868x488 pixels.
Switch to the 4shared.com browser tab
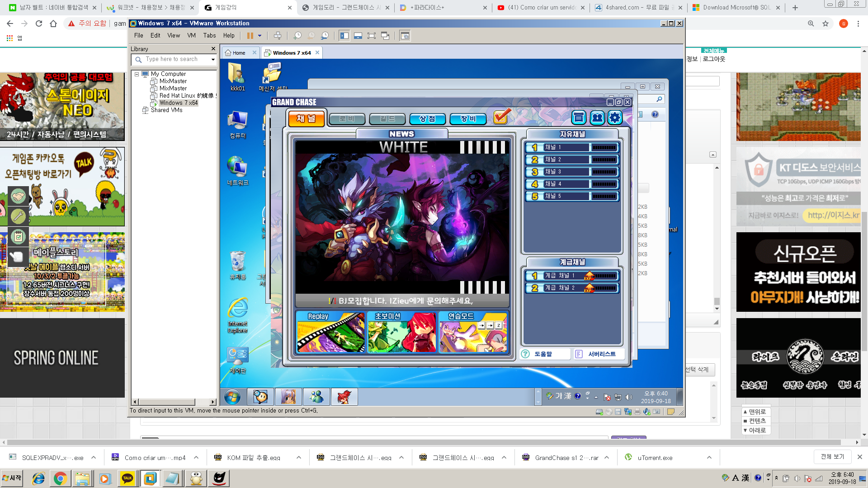[x=639, y=8]
